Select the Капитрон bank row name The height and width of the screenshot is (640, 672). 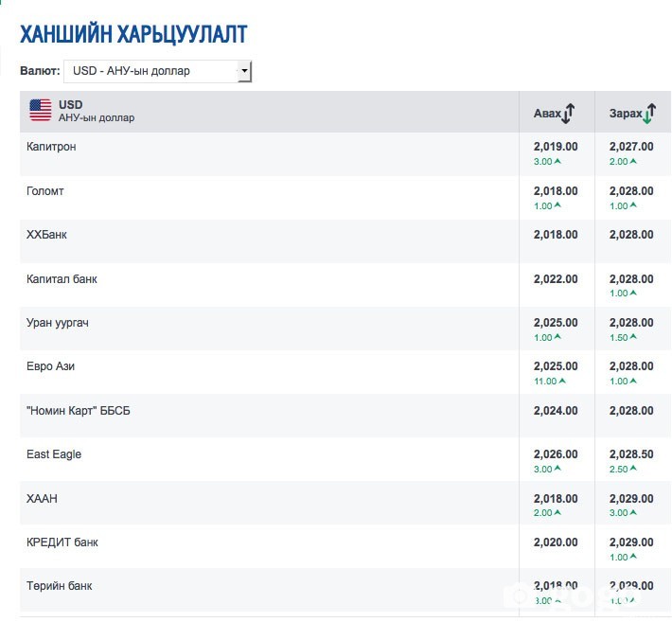[51, 147]
